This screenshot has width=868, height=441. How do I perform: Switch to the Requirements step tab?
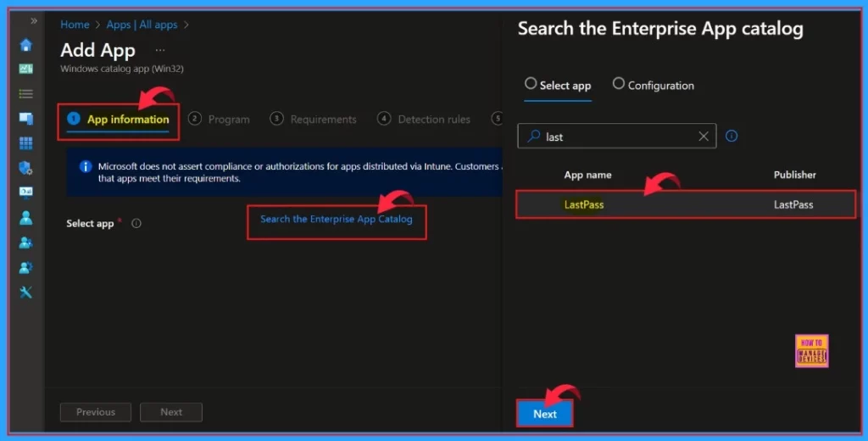click(314, 119)
